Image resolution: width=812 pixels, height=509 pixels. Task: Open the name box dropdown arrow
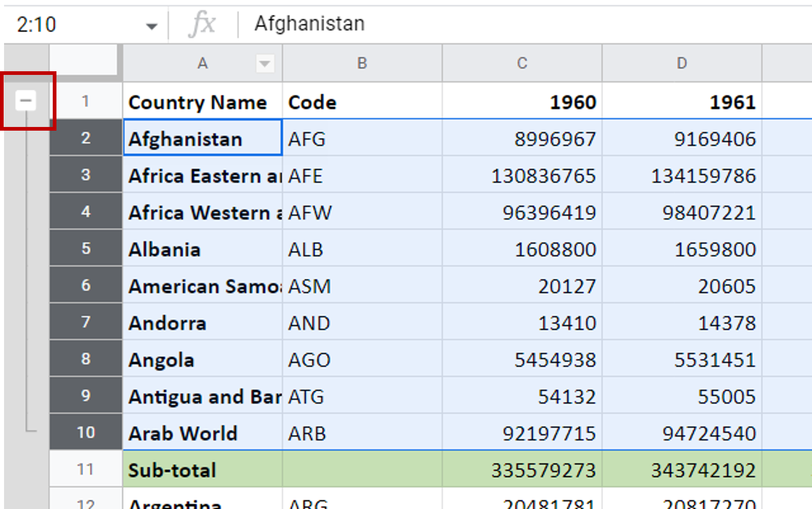[151, 26]
